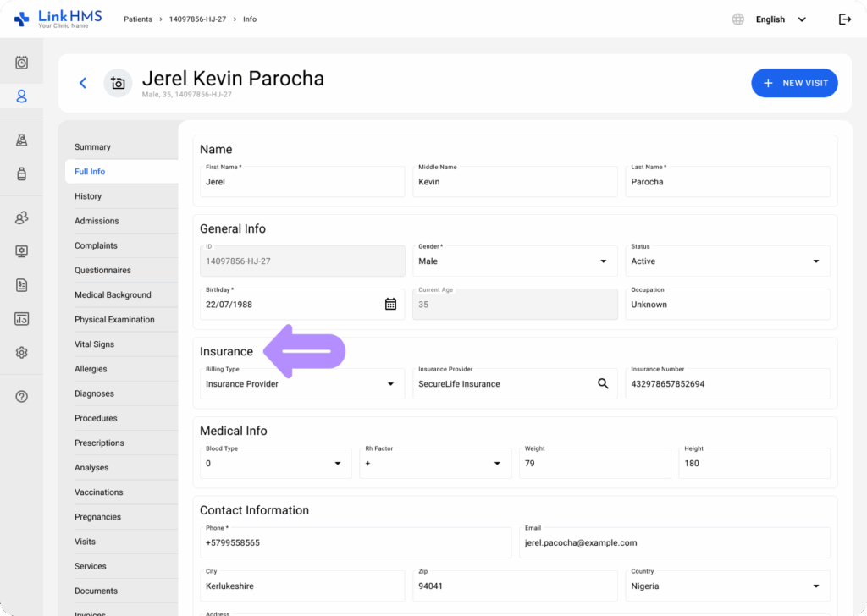Go back using the blue arrow

coord(83,83)
